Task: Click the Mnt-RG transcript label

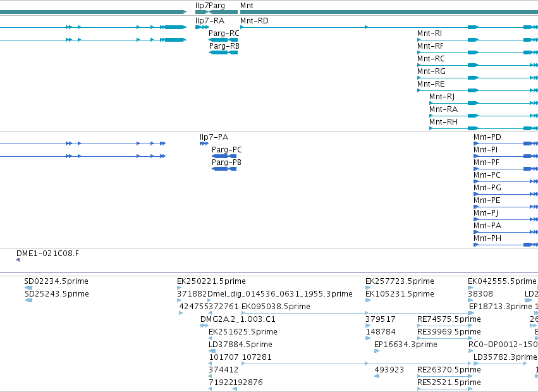Action: tap(431, 71)
